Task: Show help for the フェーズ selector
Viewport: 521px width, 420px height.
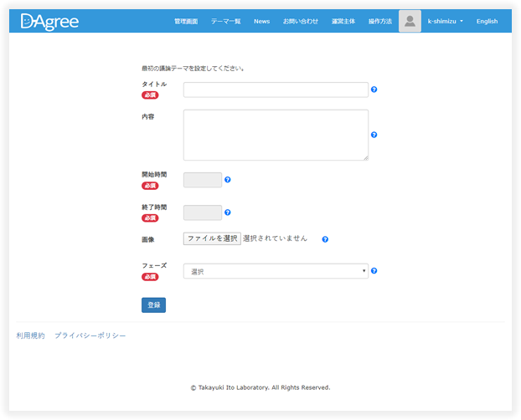Action: pyautogui.click(x=374, y=271)
